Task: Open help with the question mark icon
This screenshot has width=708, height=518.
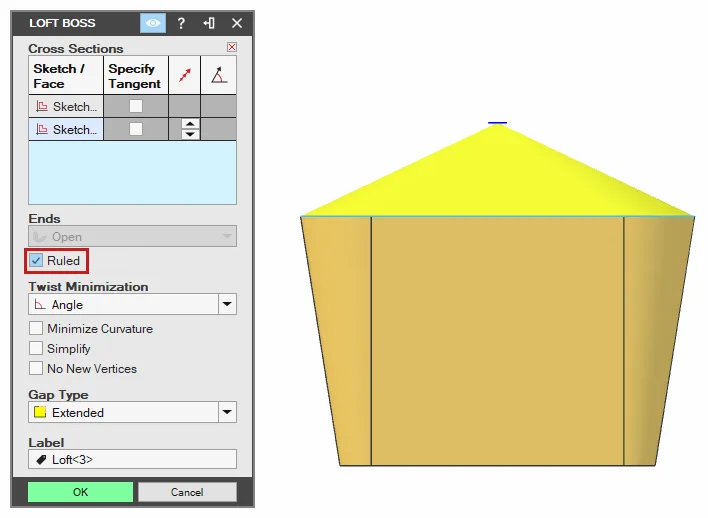Action: (181, 23)
